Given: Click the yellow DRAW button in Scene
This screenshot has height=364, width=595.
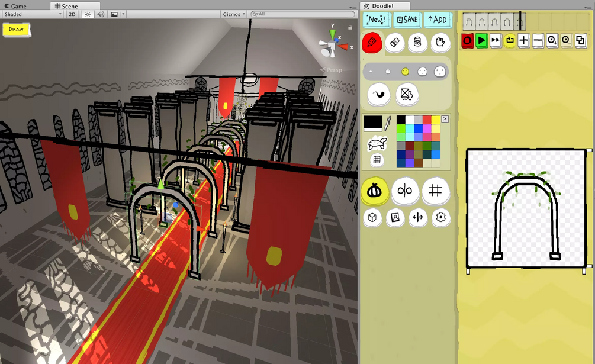Looking at the screenshot, I should [x=17, y=30].
